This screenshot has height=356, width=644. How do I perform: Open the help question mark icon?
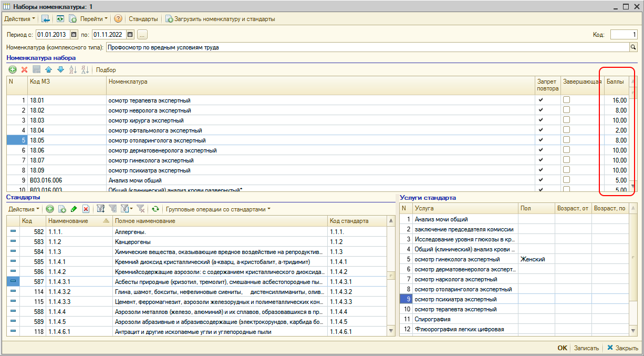point(118,19)
